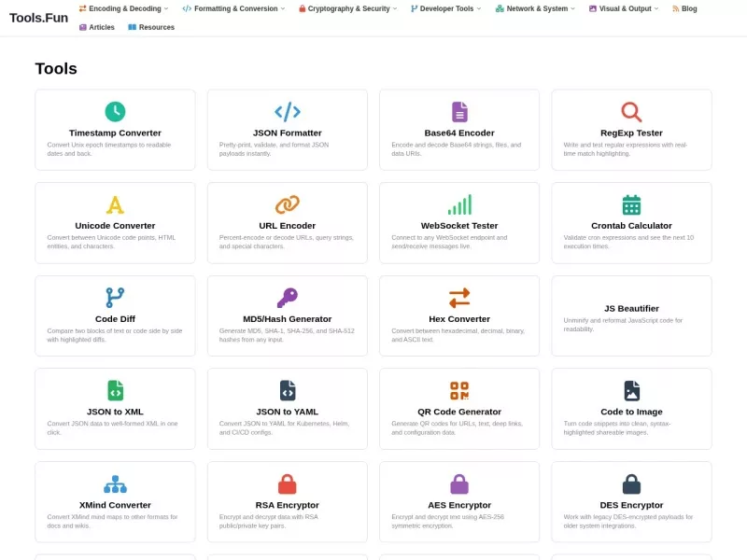The width and height of the screenshot is (747, 560).
Task: Open the MD5/Hash Generator title link
Action: click(x=288, y=319)
